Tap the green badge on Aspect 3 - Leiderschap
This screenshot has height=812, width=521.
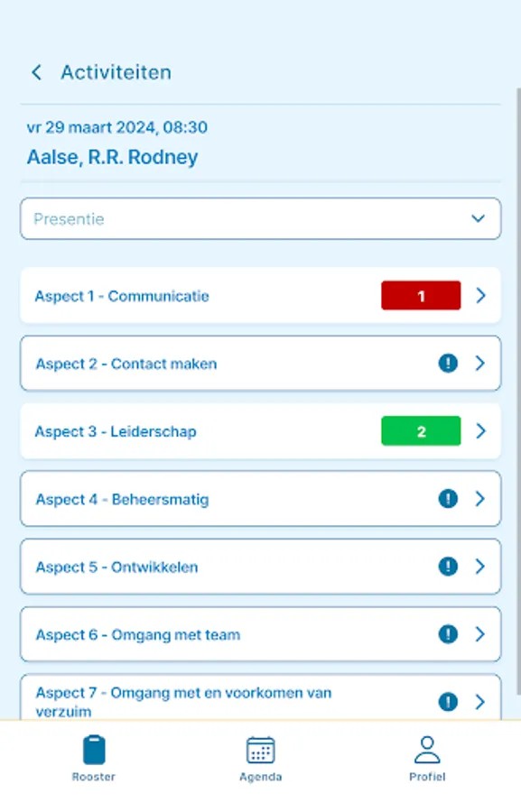pos(421,431)
